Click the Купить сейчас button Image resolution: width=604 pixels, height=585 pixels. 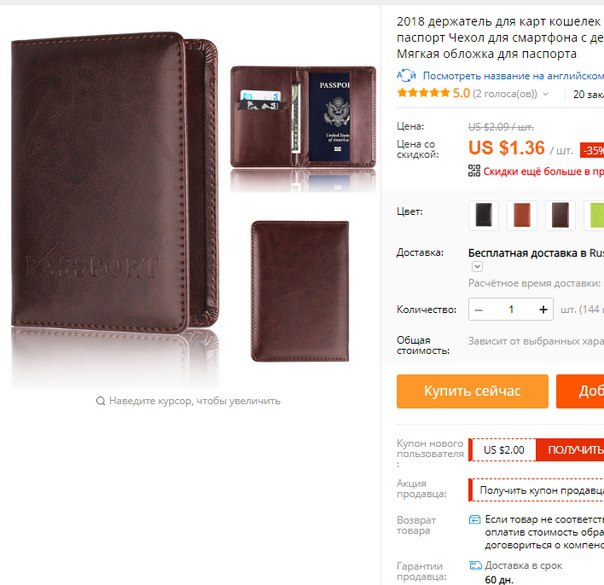coord(472,391)
